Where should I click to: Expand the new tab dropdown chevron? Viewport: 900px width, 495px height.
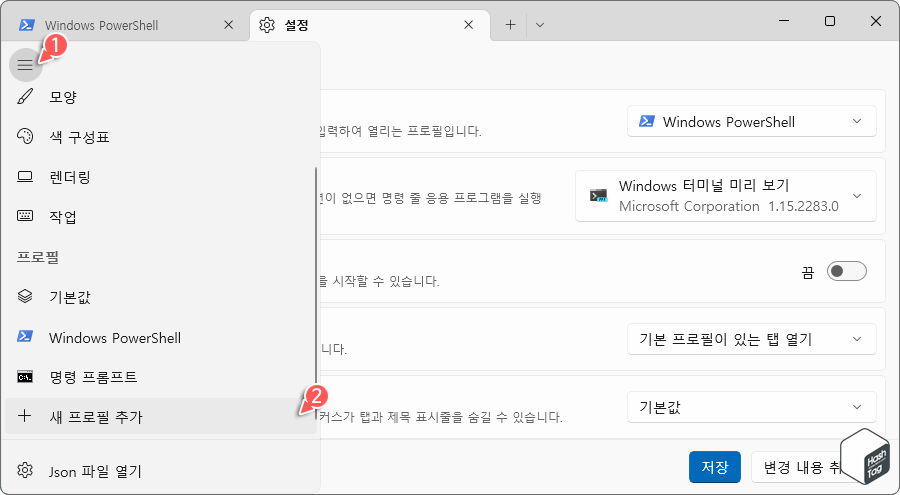click(x=540, y=25)
